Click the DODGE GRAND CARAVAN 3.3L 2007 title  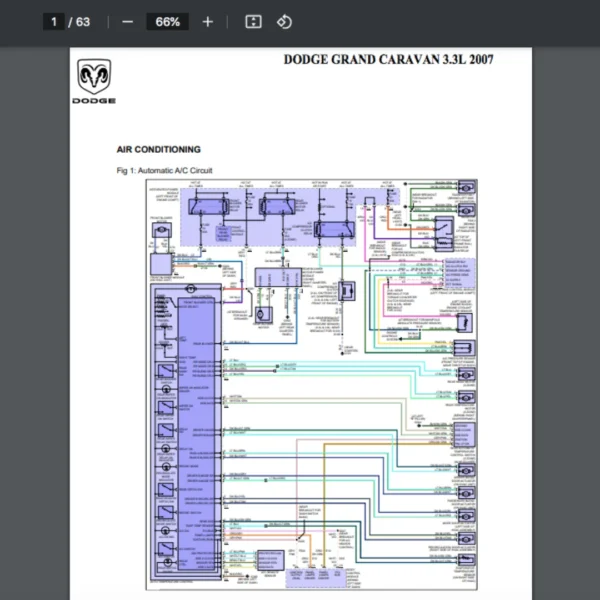pyautogui.click(x=388, y=60)
